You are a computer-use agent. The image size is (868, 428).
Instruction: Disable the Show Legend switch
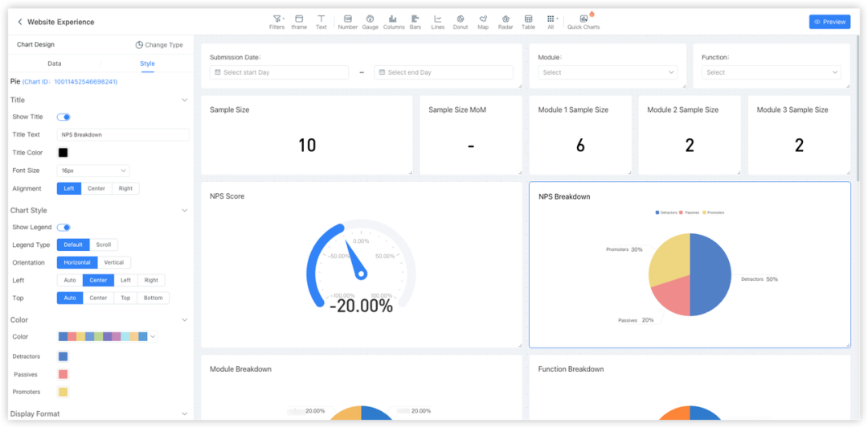point(63,228)
